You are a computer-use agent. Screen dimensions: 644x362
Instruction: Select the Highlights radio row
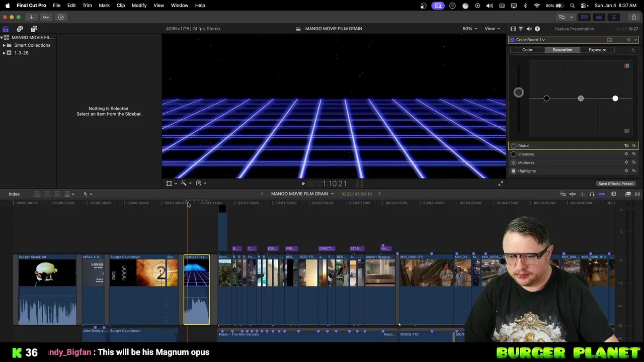point(573,171)
